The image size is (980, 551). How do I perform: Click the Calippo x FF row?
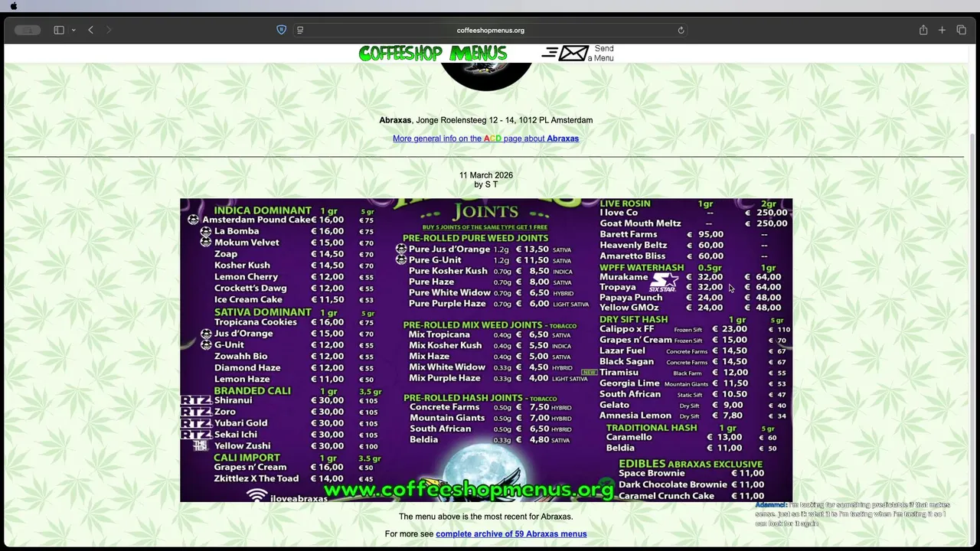tap(695, 330)
